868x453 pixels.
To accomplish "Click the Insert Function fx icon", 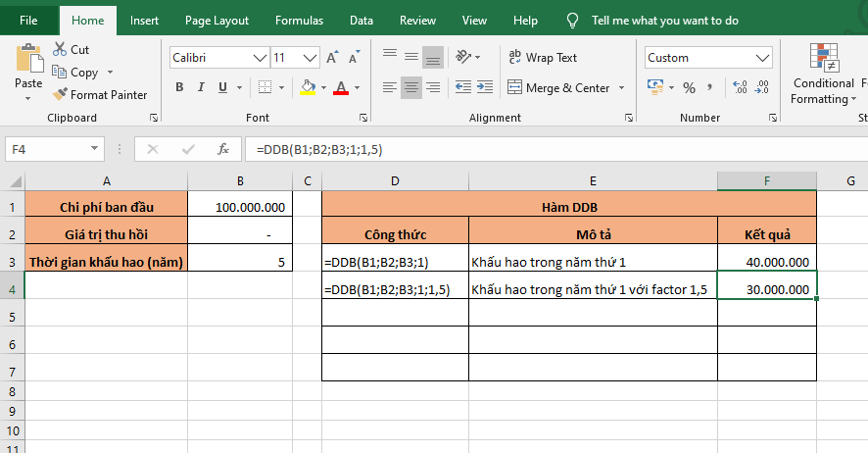I will pos(223,150).
